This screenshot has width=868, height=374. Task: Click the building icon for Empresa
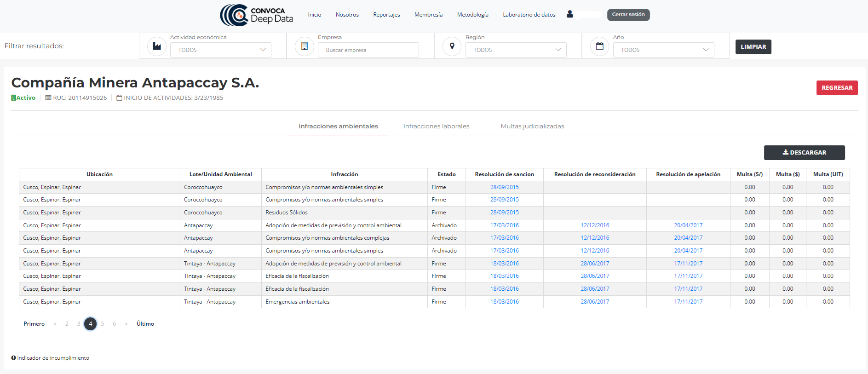(305, 46)
